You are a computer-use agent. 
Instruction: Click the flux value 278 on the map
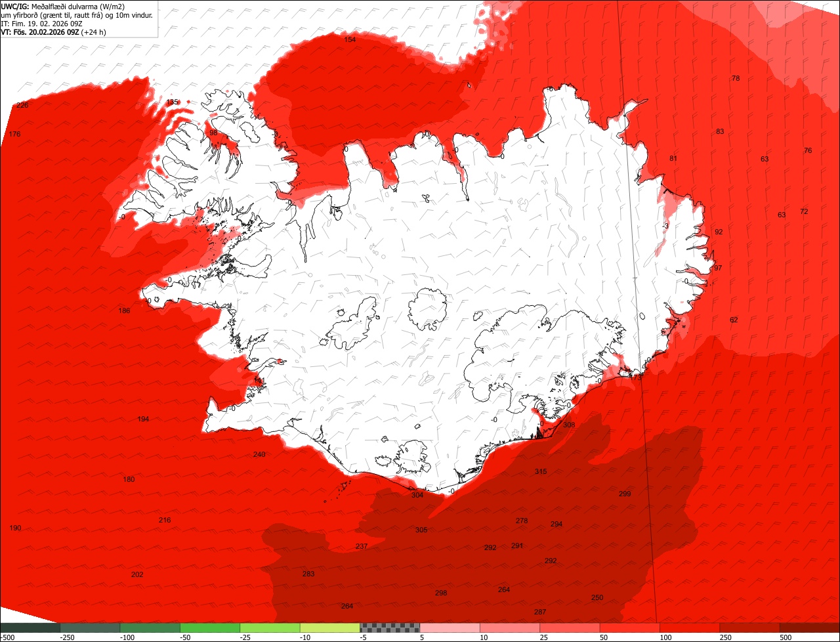click(522, 521)
